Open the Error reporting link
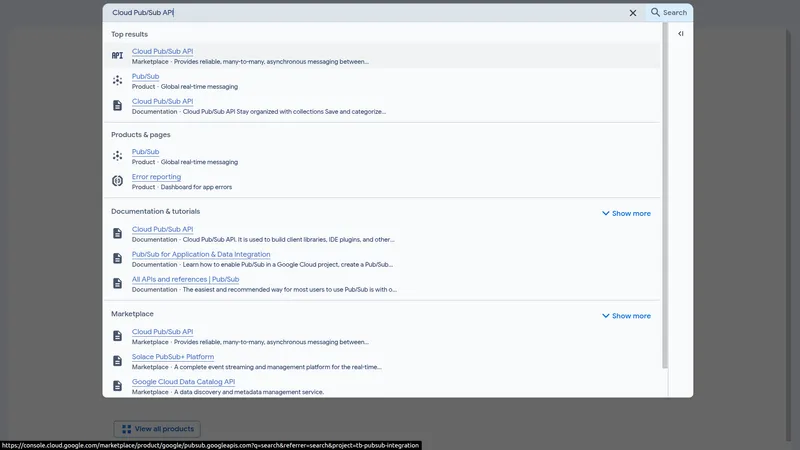 point(156,177)
